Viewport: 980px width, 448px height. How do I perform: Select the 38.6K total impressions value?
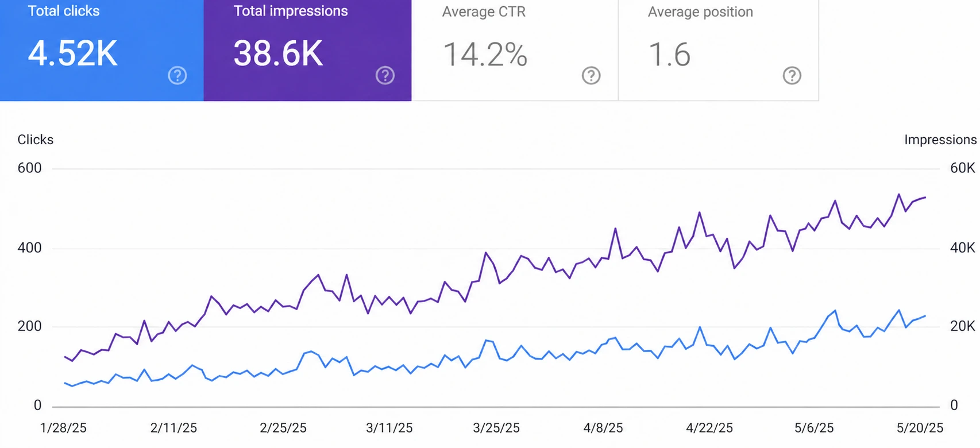tap(278, 54)
